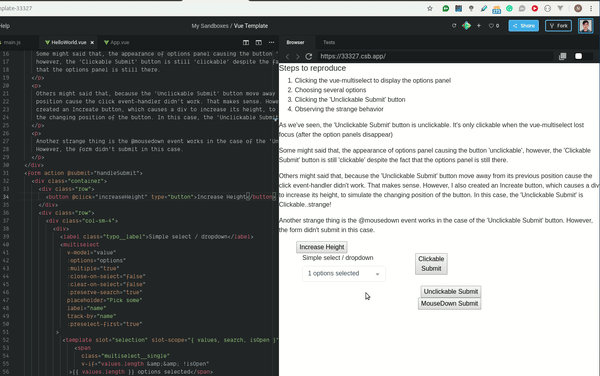
Task: Click the Clickable Submit button
Action: coord(431,264)
